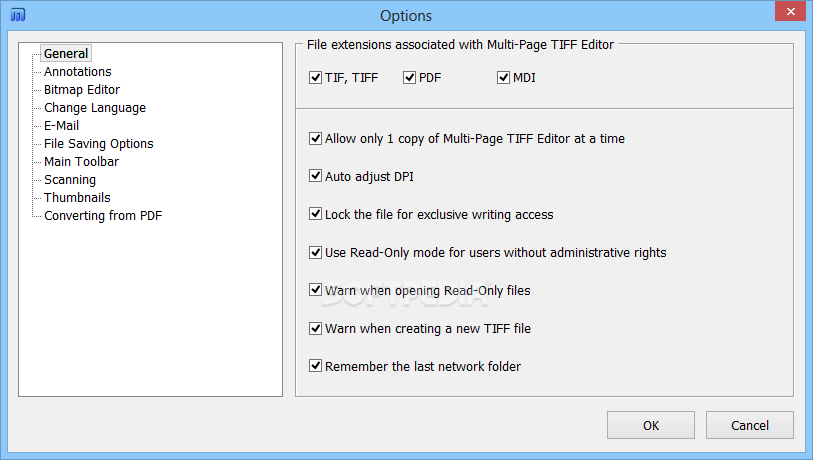
Task: Toggle the PDF extension checkbox
Action: [410, 78]
